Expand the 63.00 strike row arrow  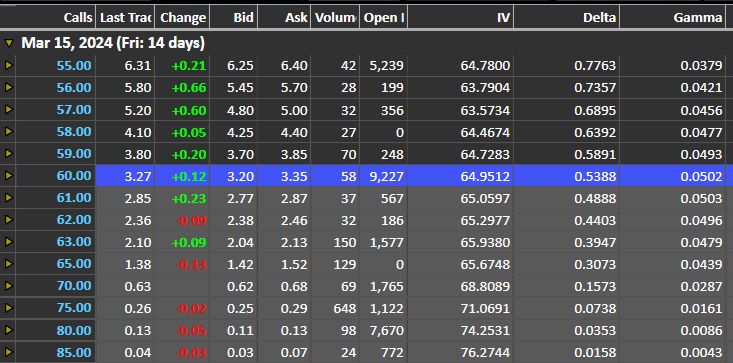click(8, 242)
